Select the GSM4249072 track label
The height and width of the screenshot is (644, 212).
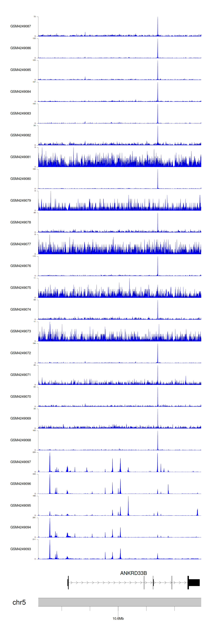(20, 353)
